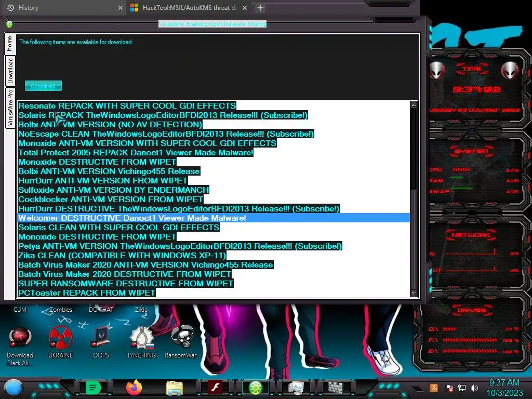Image resolution: width=532 pixels, height=399 pixels.
Task: Click the lime VirusWire taskbar icon
Action: (x=256, y=388)
